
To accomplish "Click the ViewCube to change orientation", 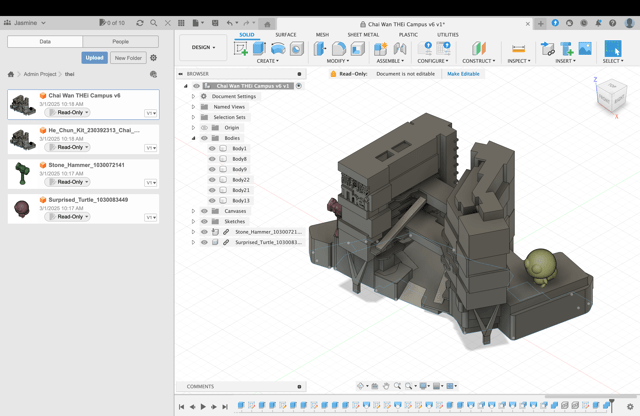I will coord(611,96).
